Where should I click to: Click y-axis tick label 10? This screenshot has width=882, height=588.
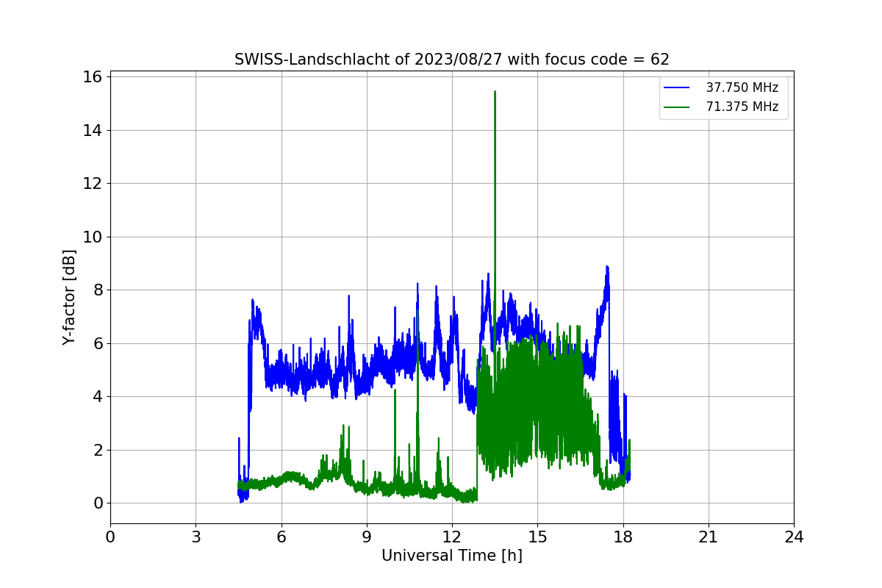pyautogui.click(x=93, y=237)
